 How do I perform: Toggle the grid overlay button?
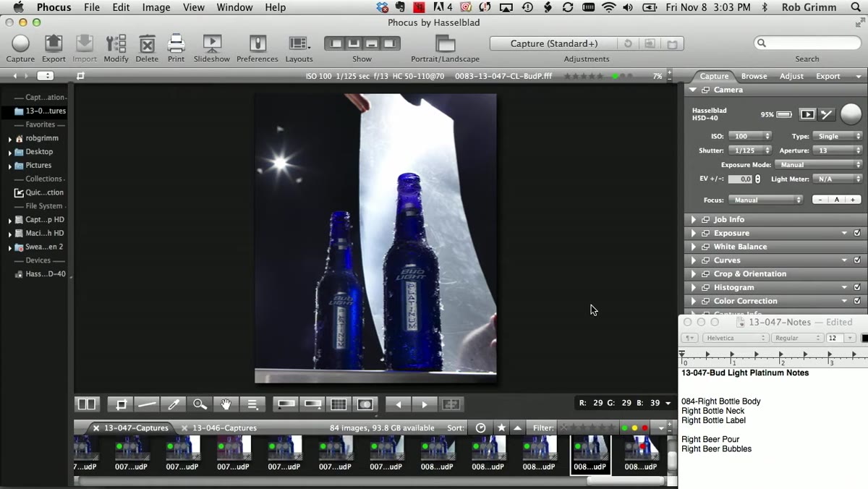(339, 404)
